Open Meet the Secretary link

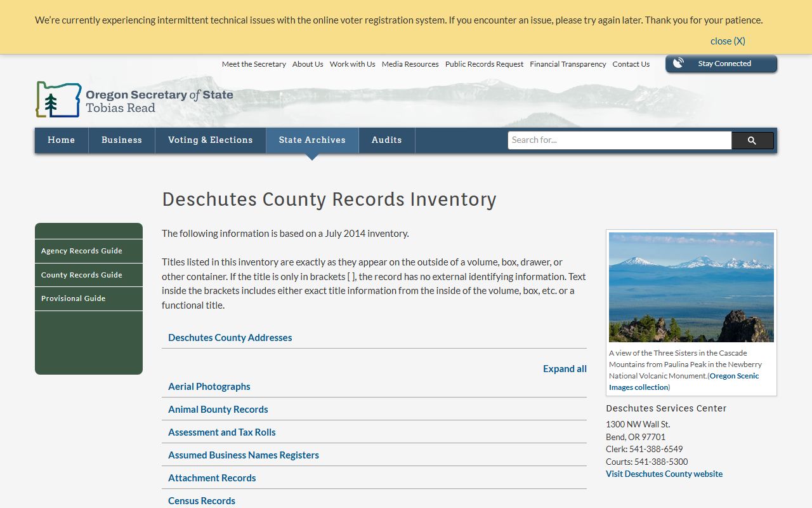254,64
